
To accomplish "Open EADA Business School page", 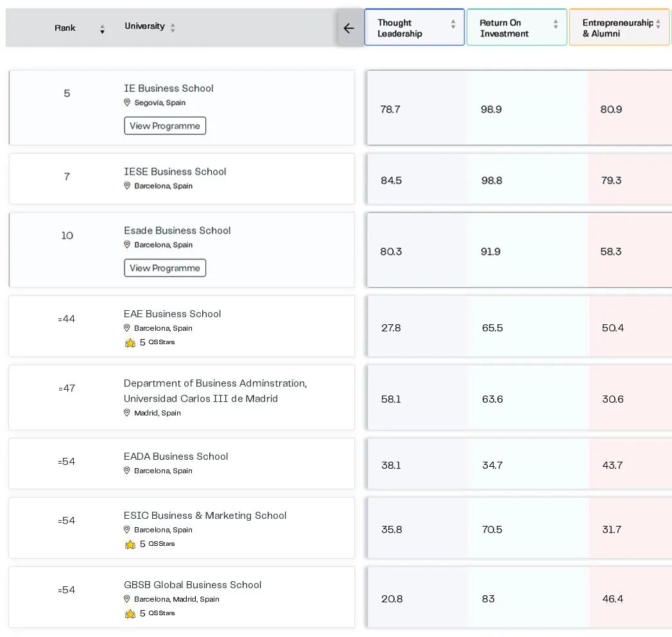I will [176, 456].
